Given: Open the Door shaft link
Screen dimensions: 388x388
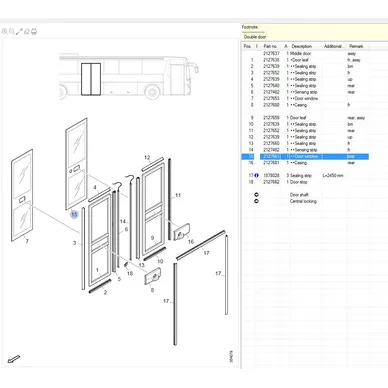Looking at the screenshot, I should coord(299,195).
